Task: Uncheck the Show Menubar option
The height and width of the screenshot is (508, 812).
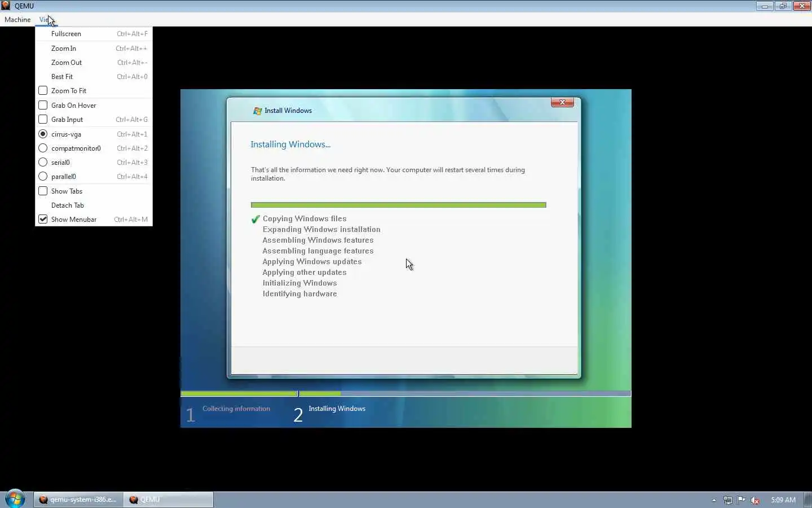Action: (43, 219)
